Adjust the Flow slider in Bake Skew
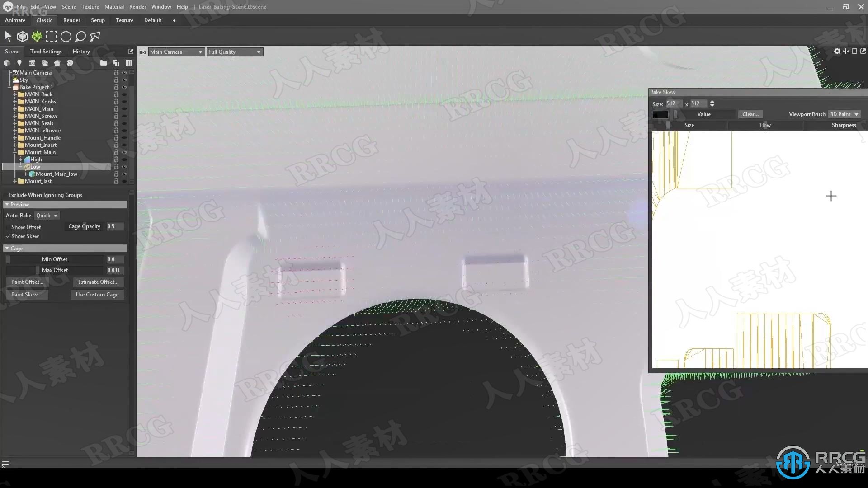This screenshot has width=868, height=488. pyautogui.click(x=765, y=125)
